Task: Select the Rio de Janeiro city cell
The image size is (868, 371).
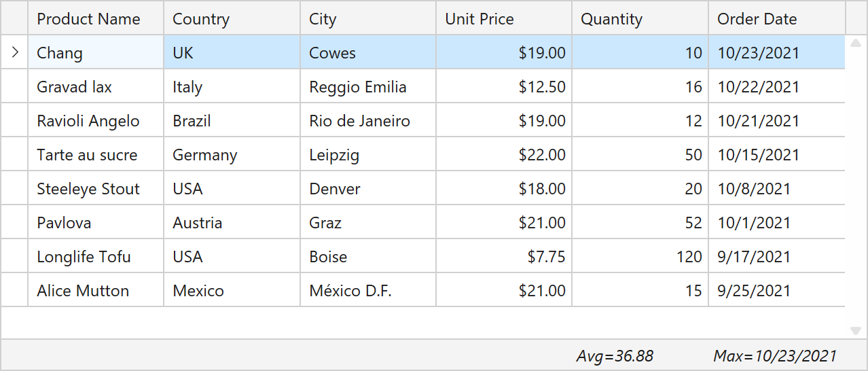Action: (367, 121)
